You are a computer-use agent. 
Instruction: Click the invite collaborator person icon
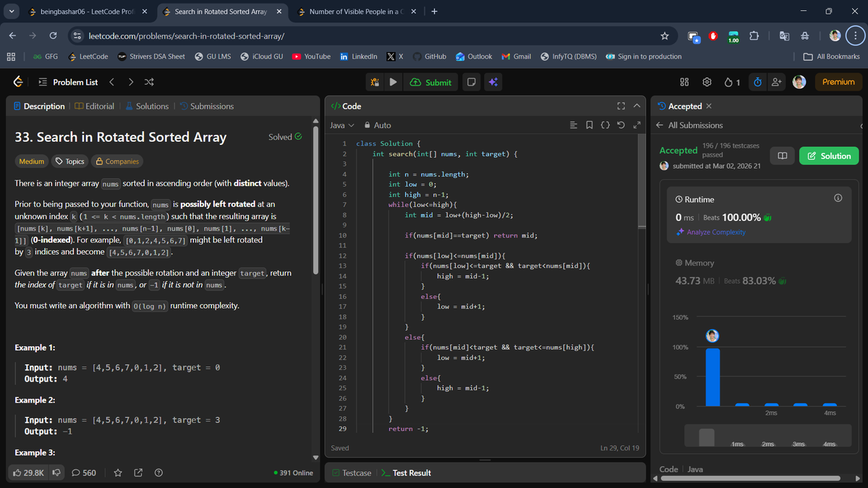pyautogui.click(x=778, y=83)
